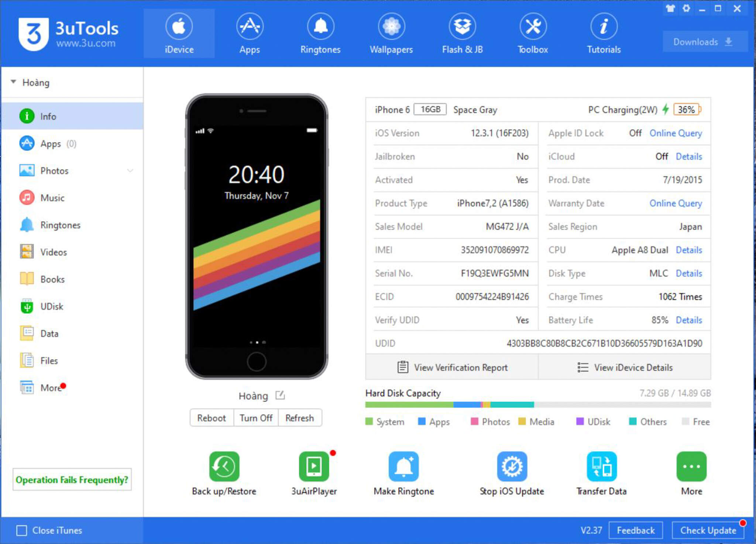Open the Flash & JB section

click(x=462, y=34)
